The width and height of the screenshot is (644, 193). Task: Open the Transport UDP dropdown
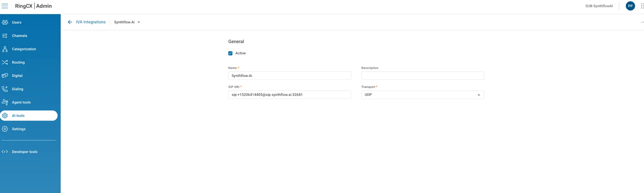[423, 95]
